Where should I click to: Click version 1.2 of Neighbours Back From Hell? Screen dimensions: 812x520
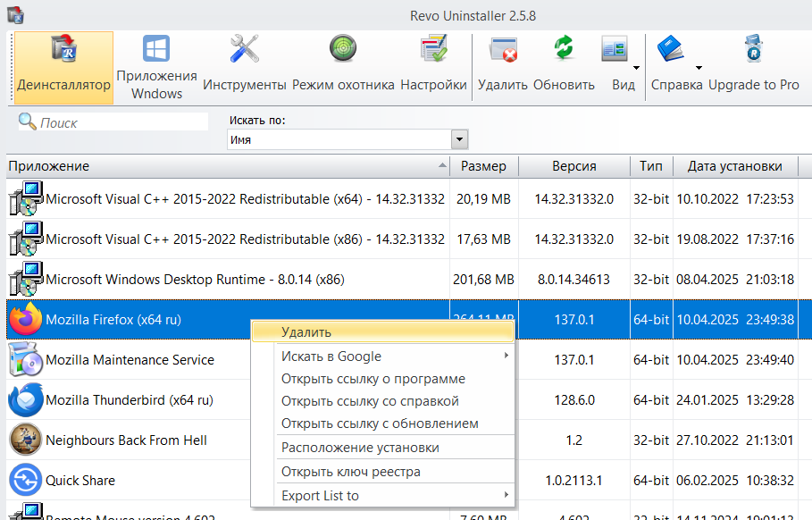click(573, 440)
